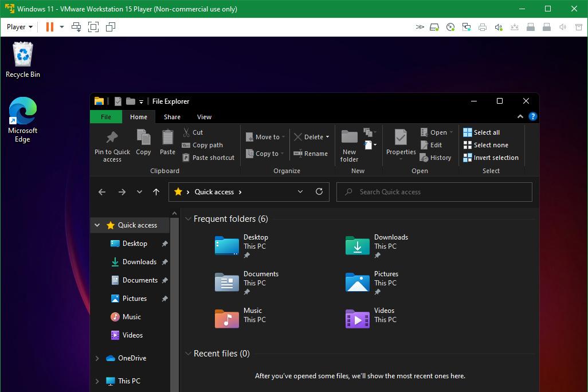The width and height of the screenshot is (588, 392).
Task: Select the Documents folder tile
Action: pyautogui.click(x=247, y=283)
